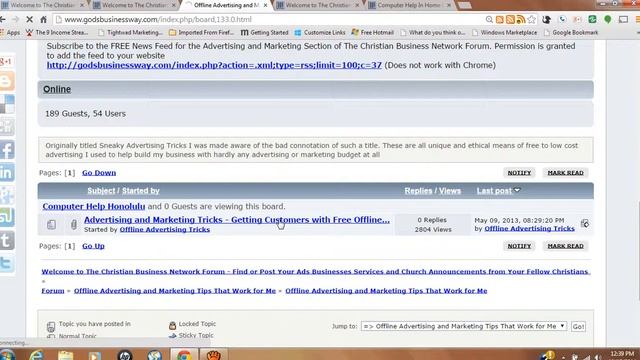The image size is (640, 360).
Task: Sort by the Subject column header
Action: point(101,191)
